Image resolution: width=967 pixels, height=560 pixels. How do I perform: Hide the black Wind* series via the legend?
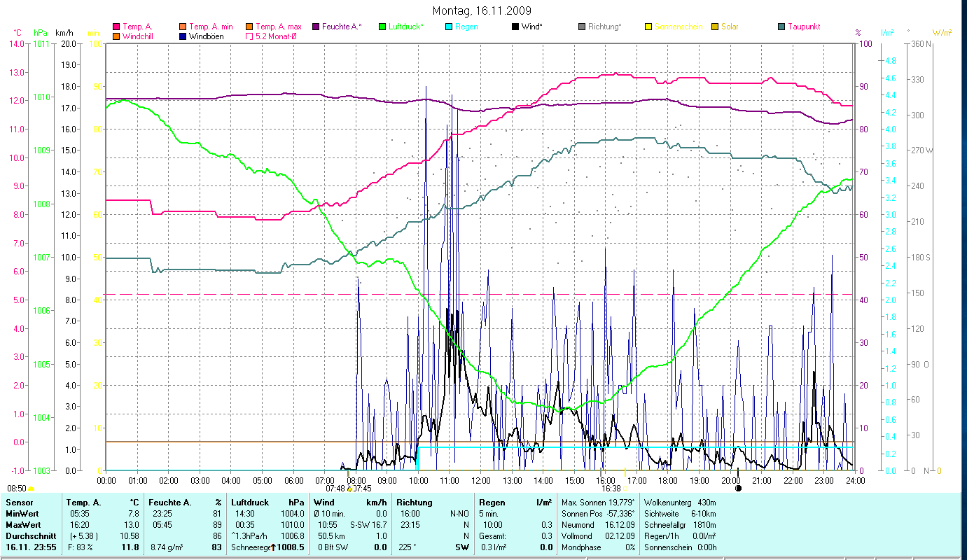point(515,27)
